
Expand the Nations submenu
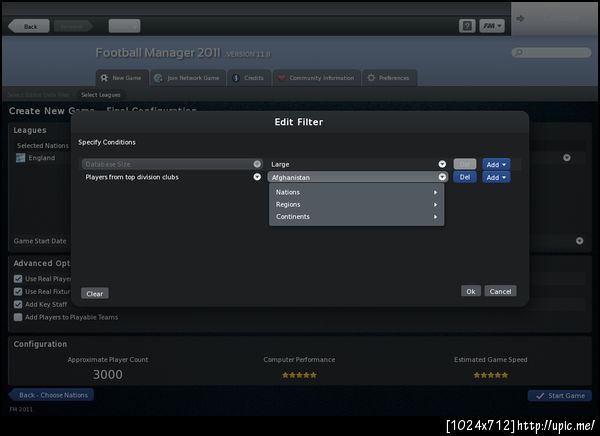(x=356, y=192)
